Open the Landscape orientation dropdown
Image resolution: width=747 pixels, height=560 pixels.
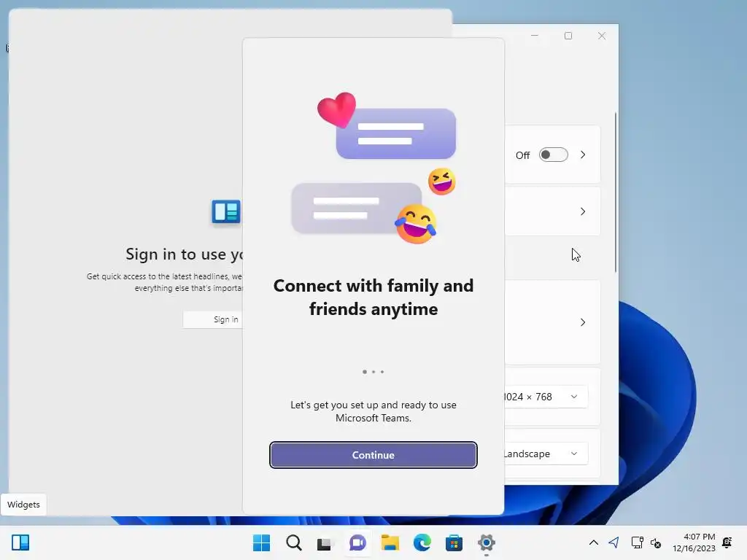coord(546,454)
